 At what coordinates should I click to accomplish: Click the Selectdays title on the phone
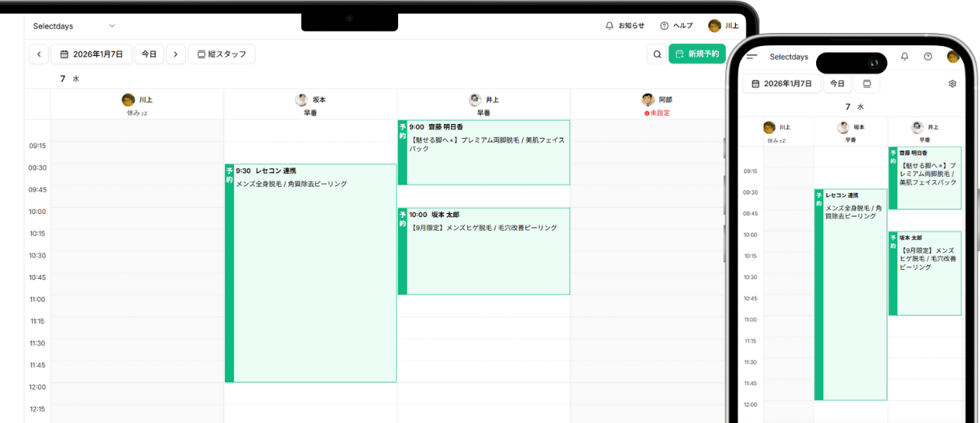(x=789, y=57)
